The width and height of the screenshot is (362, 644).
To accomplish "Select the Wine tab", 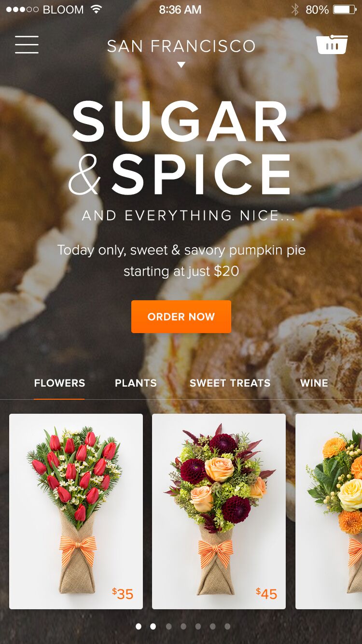I will point(314,383).
